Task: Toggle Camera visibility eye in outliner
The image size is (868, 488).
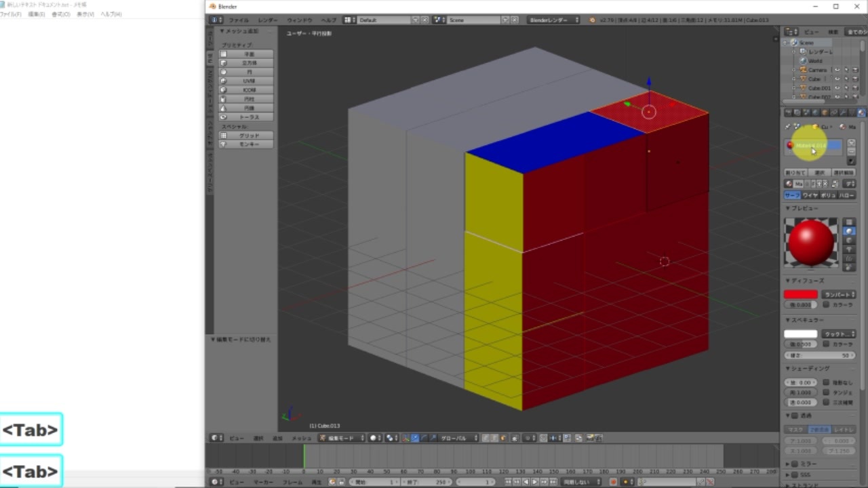Action: pyautogui.click(x=837, y=70)
